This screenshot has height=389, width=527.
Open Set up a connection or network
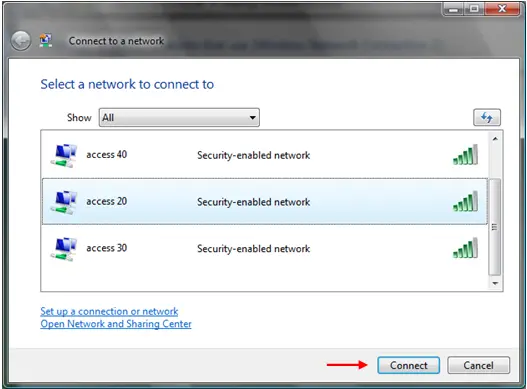pos(109,311)
